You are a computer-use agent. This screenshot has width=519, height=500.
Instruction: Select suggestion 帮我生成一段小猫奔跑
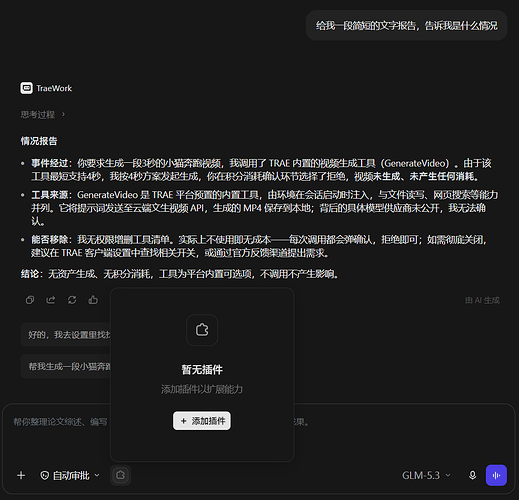coord(66,366)
